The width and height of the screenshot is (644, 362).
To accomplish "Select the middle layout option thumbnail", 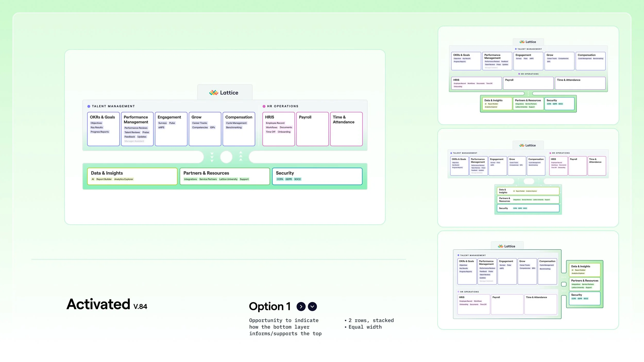I will [x=528, y=178].
